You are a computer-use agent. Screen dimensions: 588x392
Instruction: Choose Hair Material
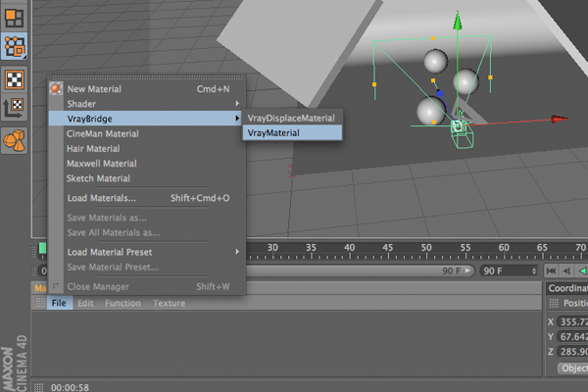pyautogui.click(x=147, y=149)
